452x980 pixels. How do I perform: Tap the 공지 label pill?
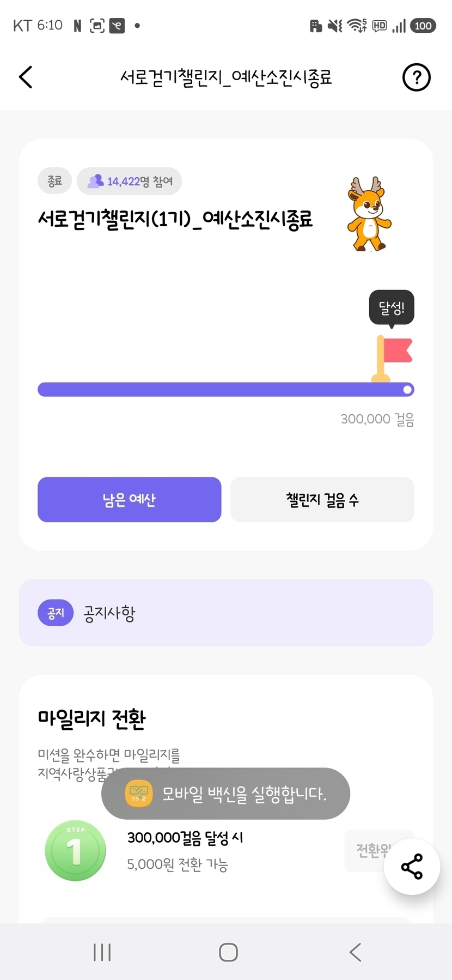coord(56,613)
